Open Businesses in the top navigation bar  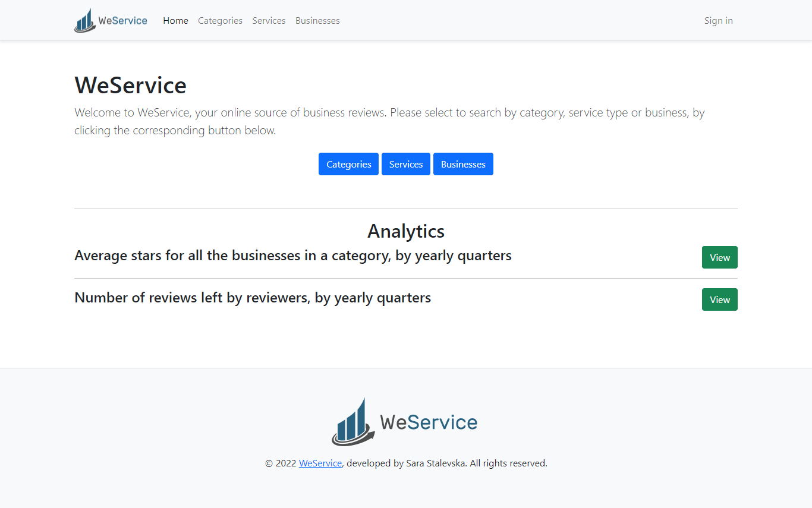pos(317,21)
